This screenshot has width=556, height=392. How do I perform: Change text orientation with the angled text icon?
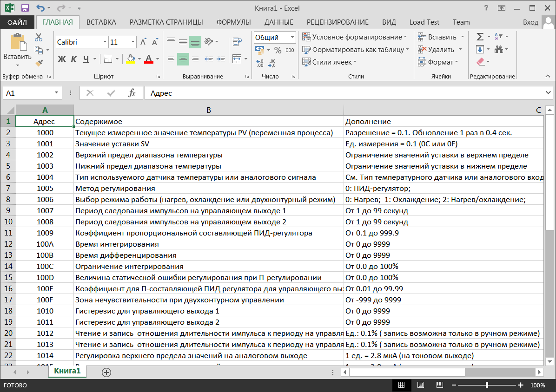(x=209, y=42)
